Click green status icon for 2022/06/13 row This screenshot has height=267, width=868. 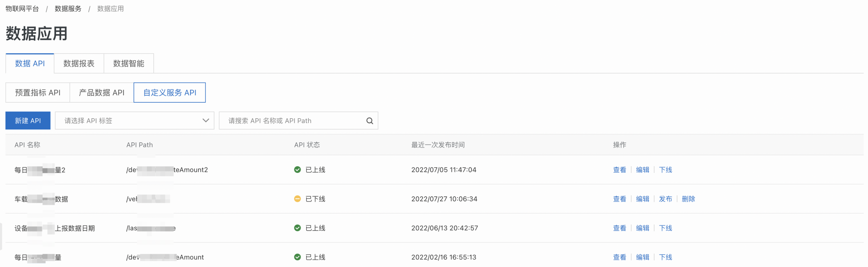(297, 228)
